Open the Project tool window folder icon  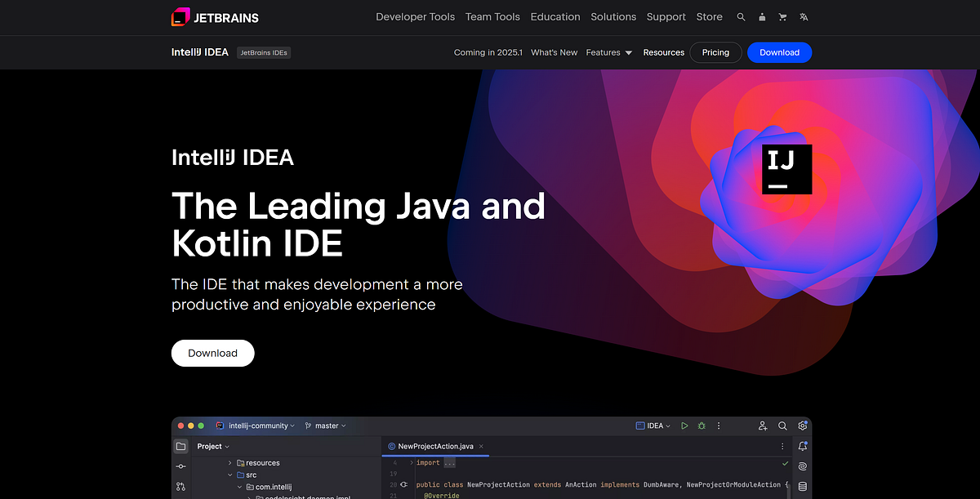(180, 446)
